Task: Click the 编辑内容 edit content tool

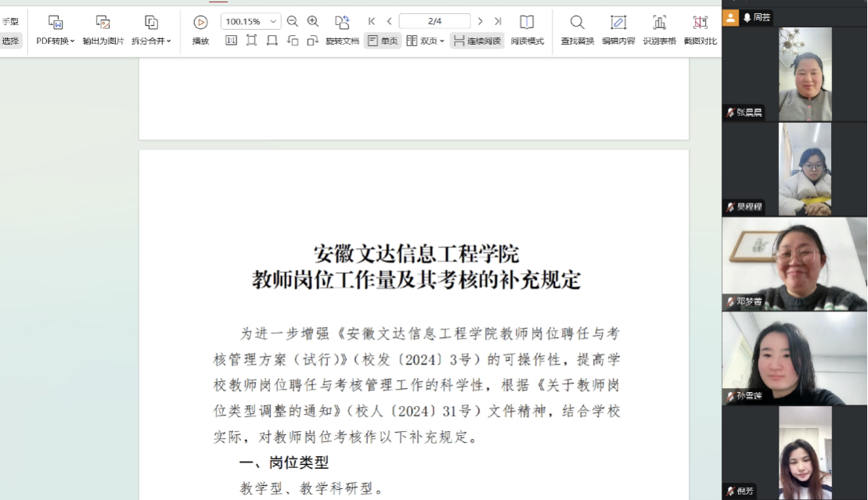Action: (x=618, y=31)
